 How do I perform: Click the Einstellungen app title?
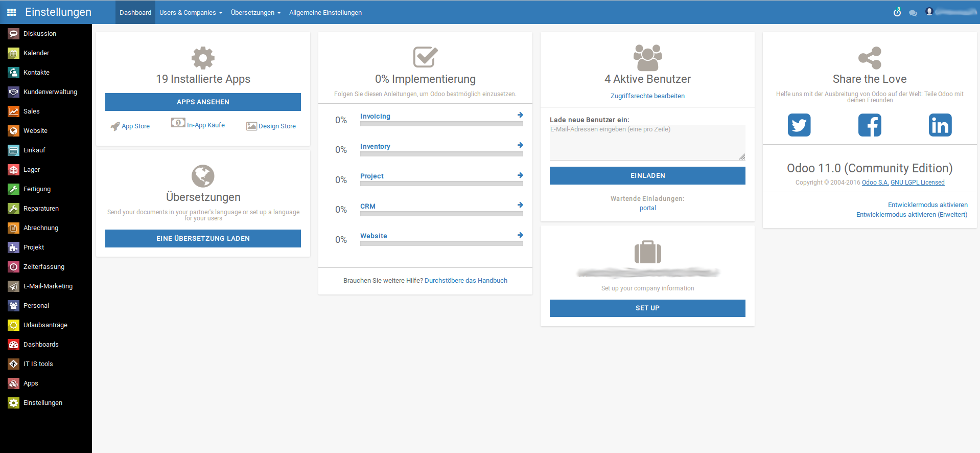pos(58,12)
